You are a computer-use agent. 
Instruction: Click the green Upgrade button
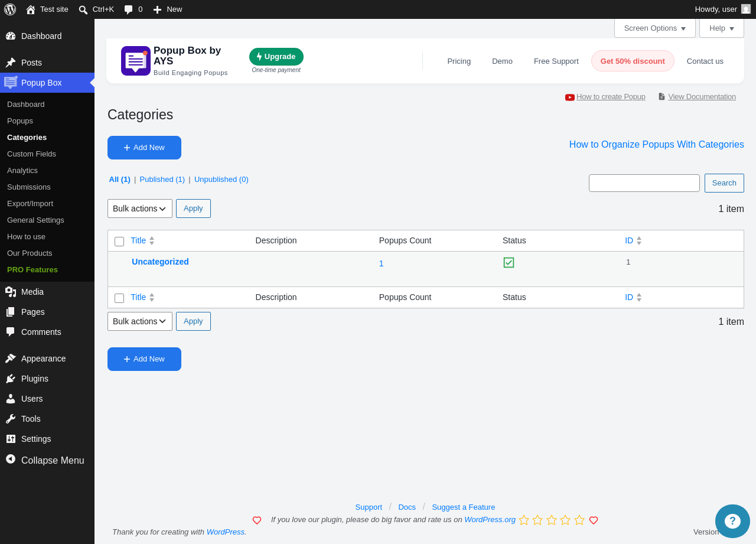click(276, 57)
